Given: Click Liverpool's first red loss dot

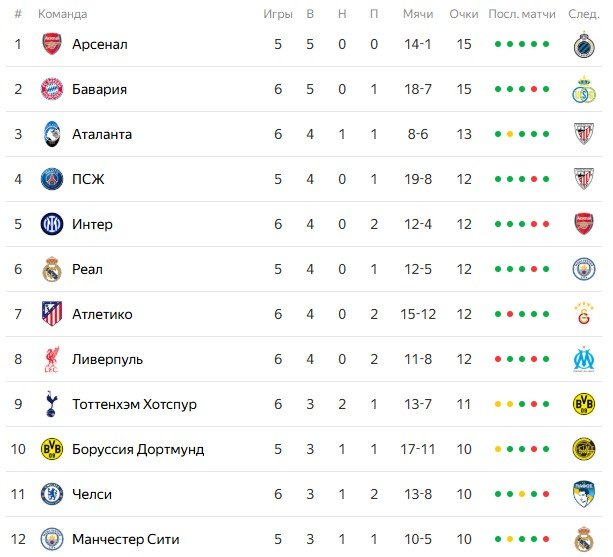Looking at the screenshot, I should pyautogui.click(x=498, y=360).
